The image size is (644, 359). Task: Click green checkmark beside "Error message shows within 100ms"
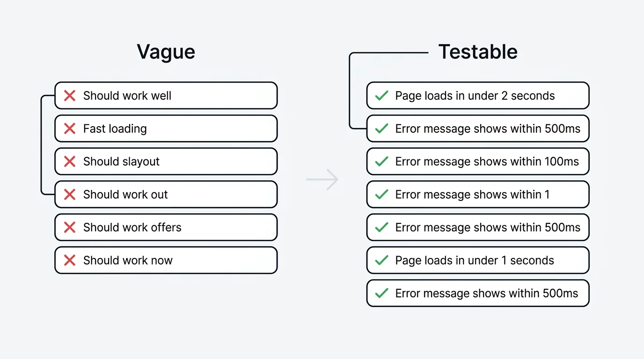click(x=382, y=162)
